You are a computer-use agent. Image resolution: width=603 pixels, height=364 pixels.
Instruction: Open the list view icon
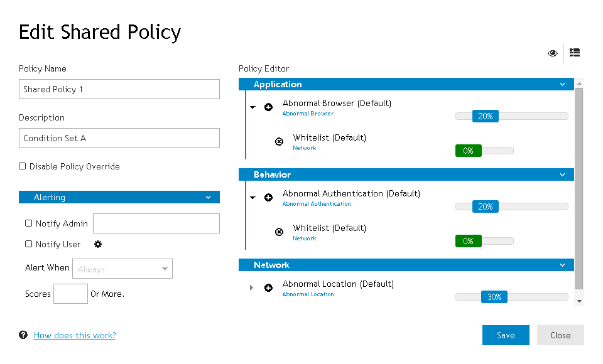point(574,53)
